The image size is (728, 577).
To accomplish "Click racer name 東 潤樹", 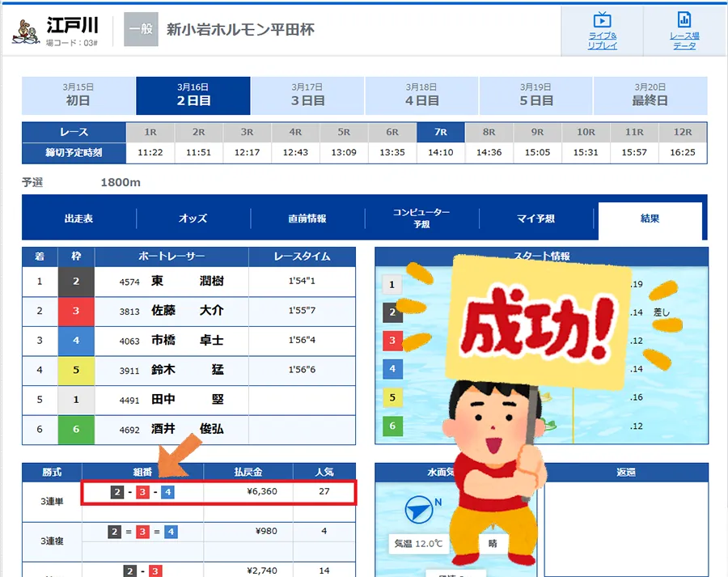I will [187, 282].
